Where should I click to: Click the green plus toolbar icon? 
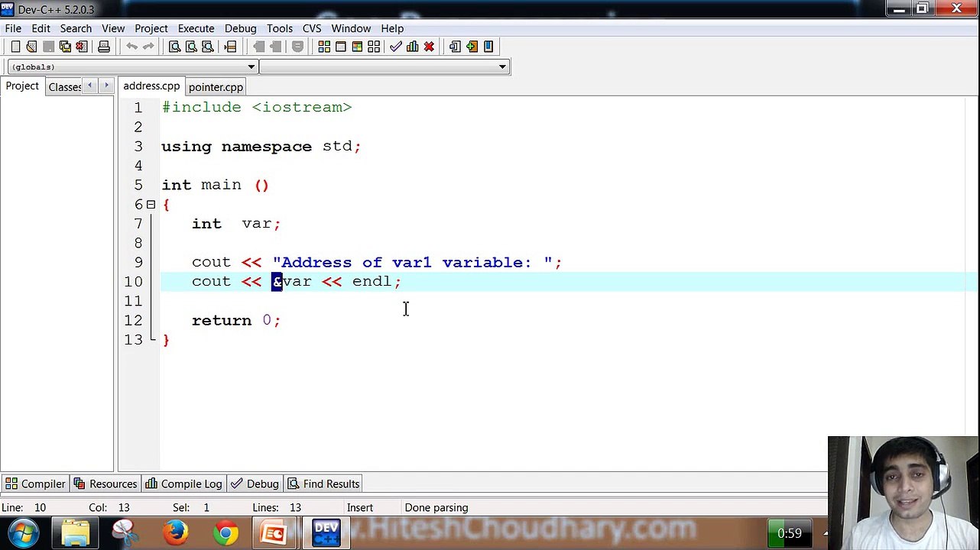pyautogui.click(x=472, y=47)
